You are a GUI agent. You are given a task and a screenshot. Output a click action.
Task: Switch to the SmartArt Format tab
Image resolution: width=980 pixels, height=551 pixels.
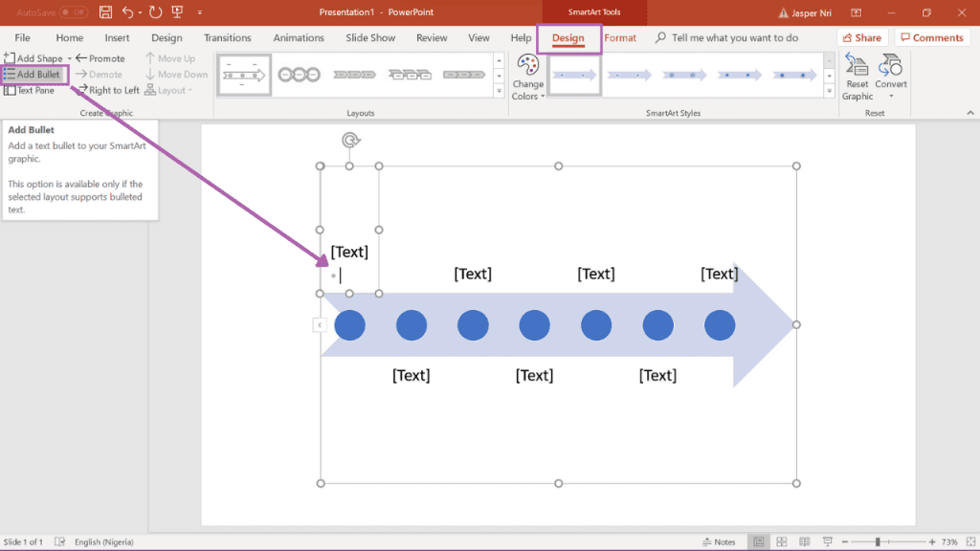point(620,38)
